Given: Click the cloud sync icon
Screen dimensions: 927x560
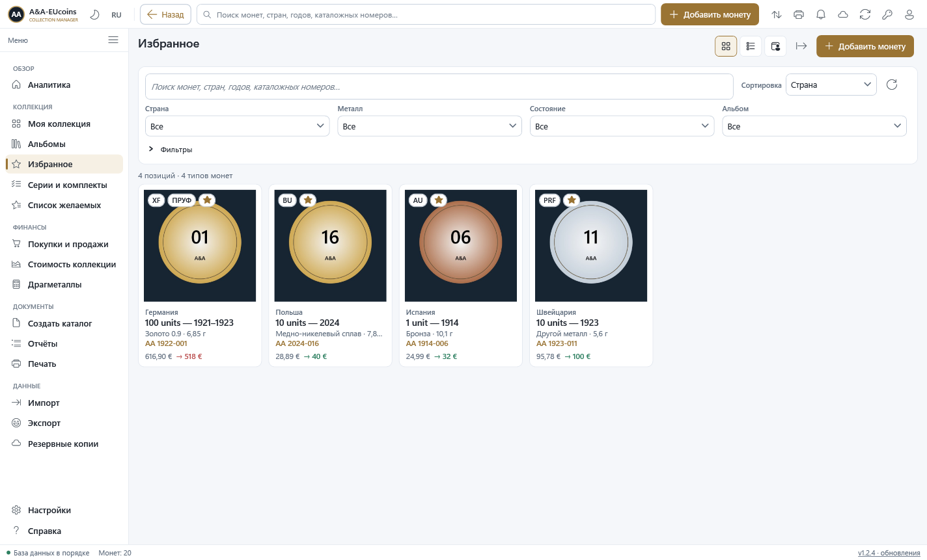Looking at the screenshot, I should (x=843, y=14).
